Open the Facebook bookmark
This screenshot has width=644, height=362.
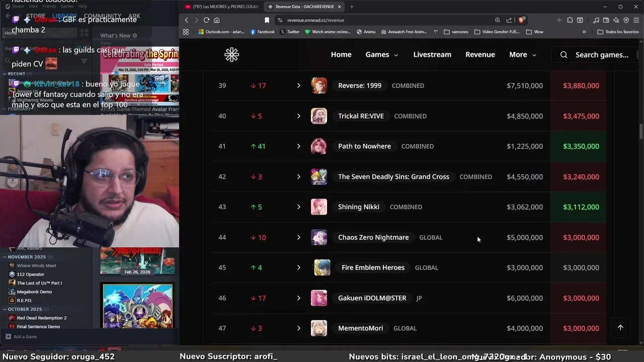click(262, 32)
